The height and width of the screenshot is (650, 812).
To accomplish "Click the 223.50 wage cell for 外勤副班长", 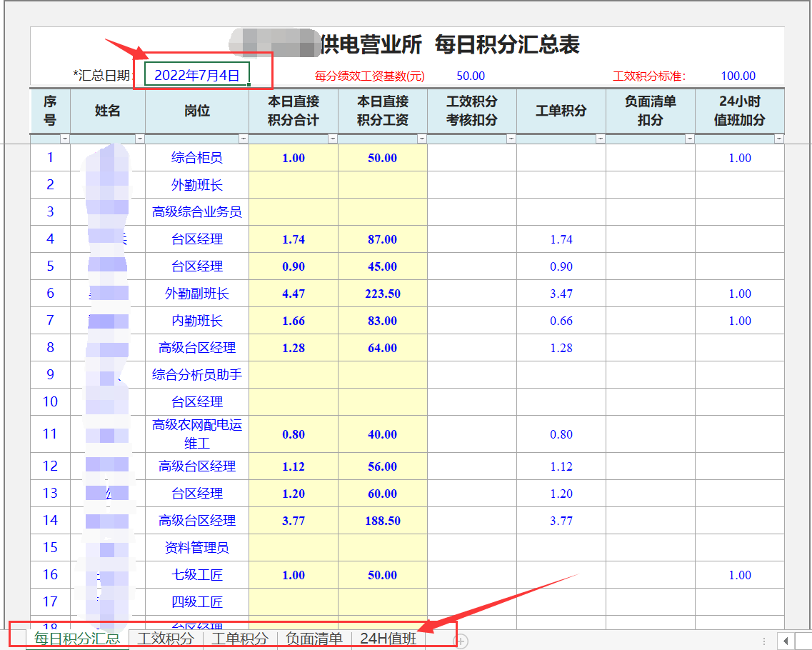I will [383, 294].
